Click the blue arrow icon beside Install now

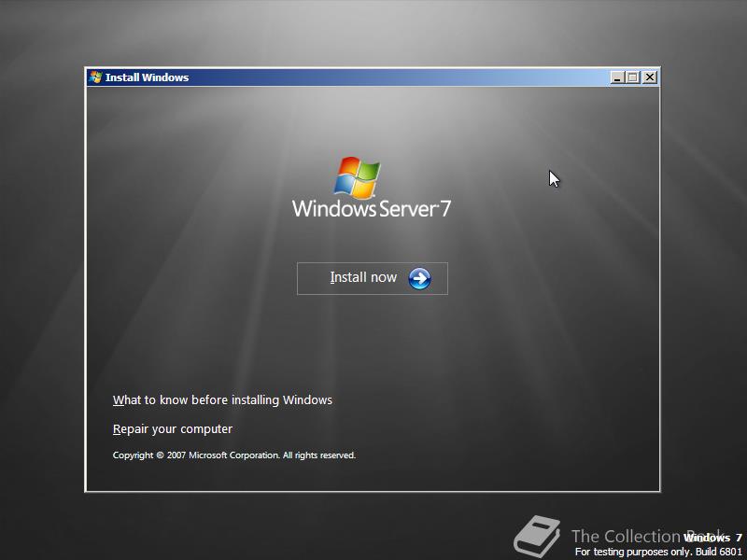tap(419, 278)
